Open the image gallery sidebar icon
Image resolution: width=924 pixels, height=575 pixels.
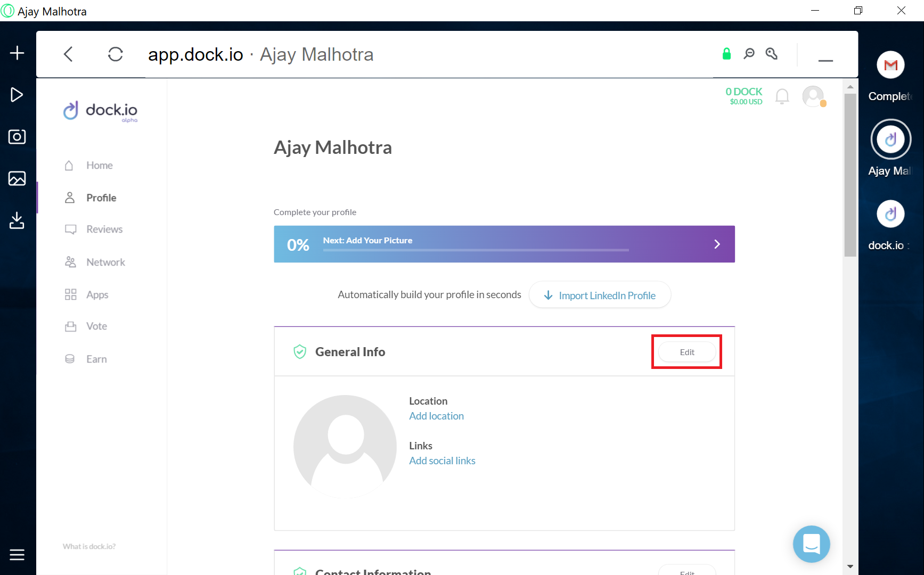coord(17,178)
